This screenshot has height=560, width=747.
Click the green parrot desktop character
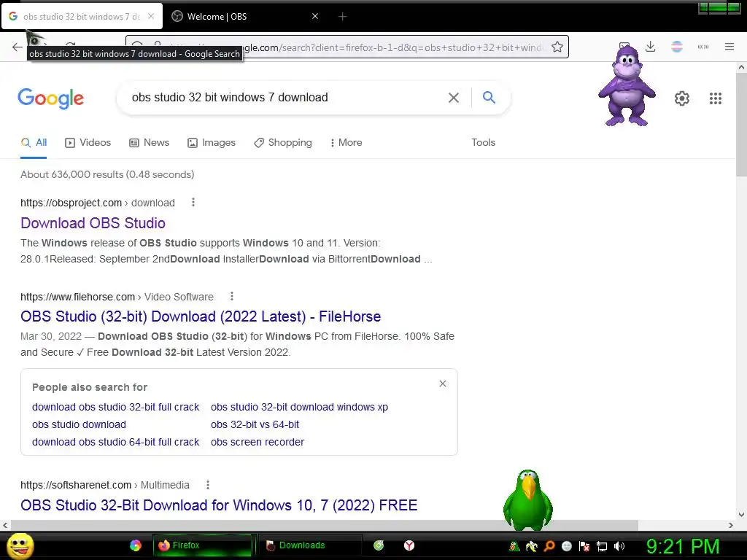528,500
